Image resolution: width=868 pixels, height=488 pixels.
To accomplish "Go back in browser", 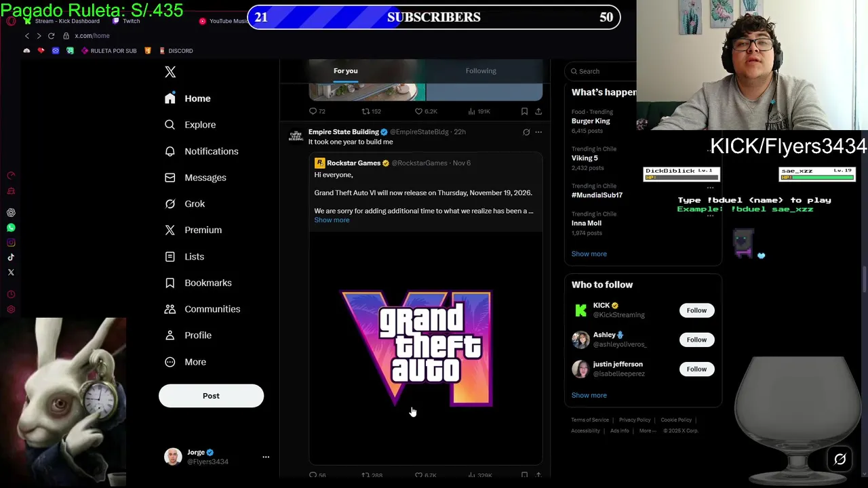I will 27,36.
